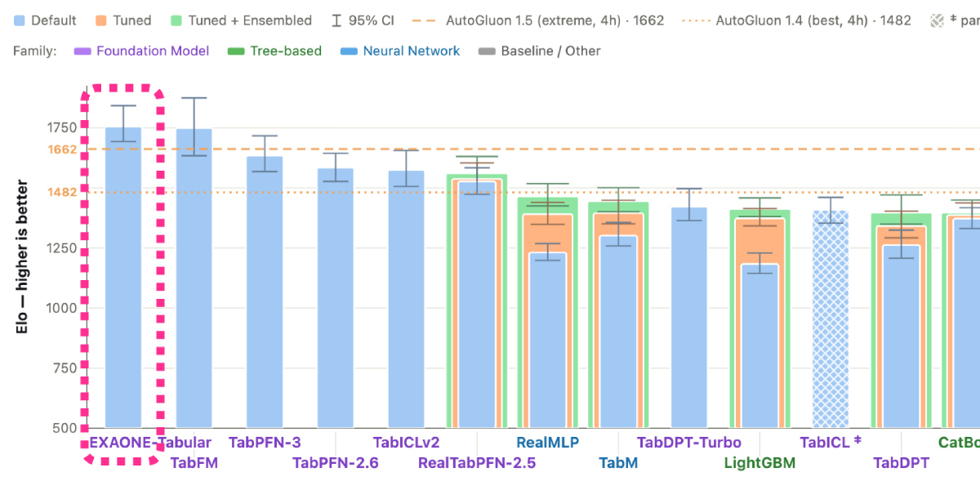Toggle AutoGluon 1.4 (best, 4h) reference line legend
Viewport: 980px width, 490px height.
pos(797,20)
